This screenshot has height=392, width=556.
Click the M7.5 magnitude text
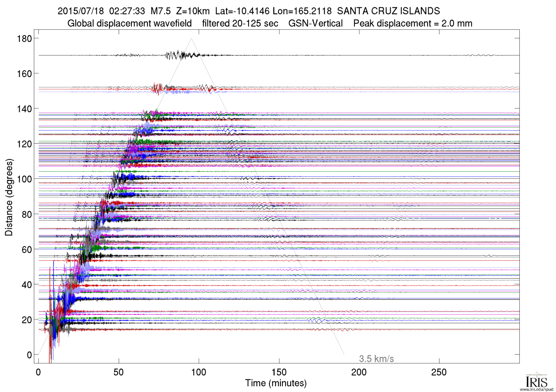[x=161, y=11]
